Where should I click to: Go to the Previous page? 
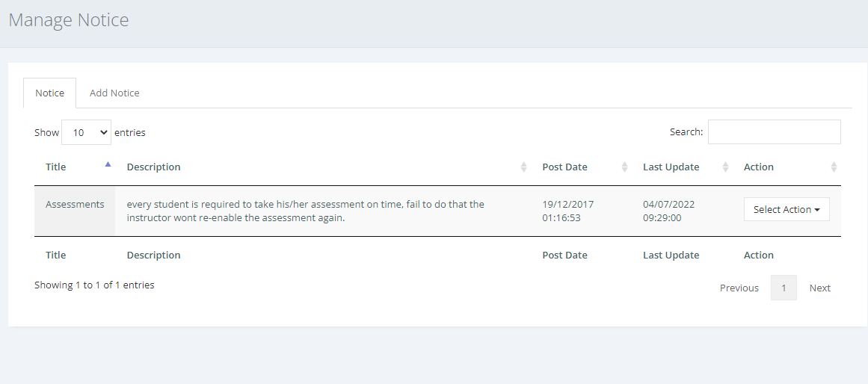tap(739, 288)
